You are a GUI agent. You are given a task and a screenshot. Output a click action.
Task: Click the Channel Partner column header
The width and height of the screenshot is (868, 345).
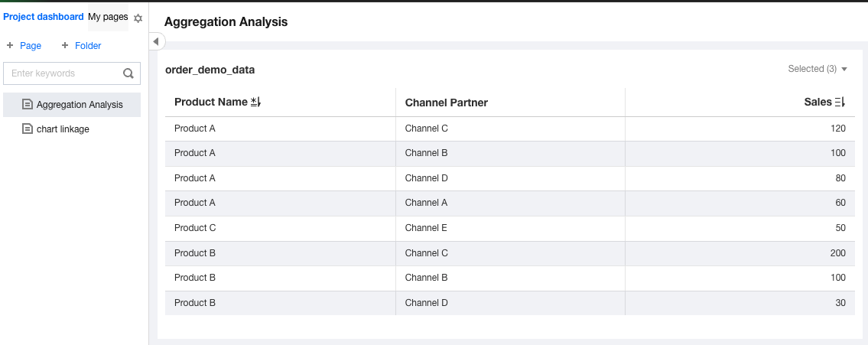point(446,103)
